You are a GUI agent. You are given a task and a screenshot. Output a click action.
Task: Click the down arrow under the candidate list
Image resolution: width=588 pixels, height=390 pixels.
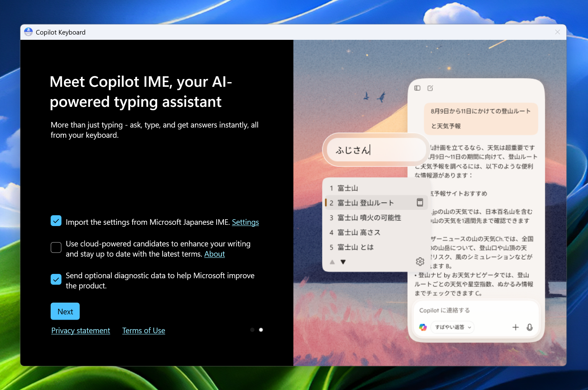click(x=343, y=262)
